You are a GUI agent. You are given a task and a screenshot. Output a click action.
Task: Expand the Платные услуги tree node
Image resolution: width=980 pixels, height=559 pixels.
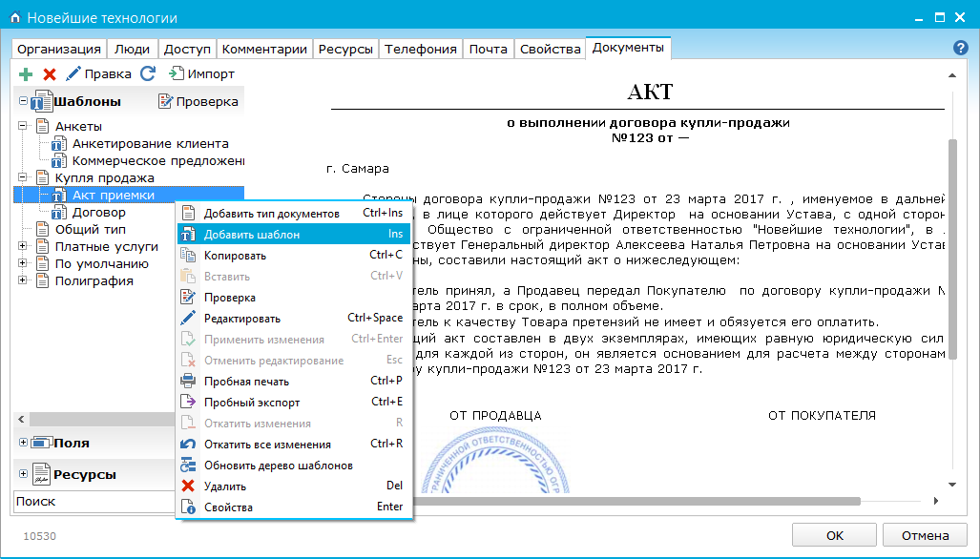[x=22, y=245]
